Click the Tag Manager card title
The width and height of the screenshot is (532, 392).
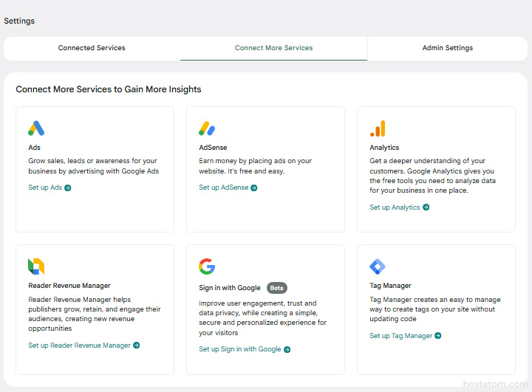pyautogui.click(x=390, y=286)
